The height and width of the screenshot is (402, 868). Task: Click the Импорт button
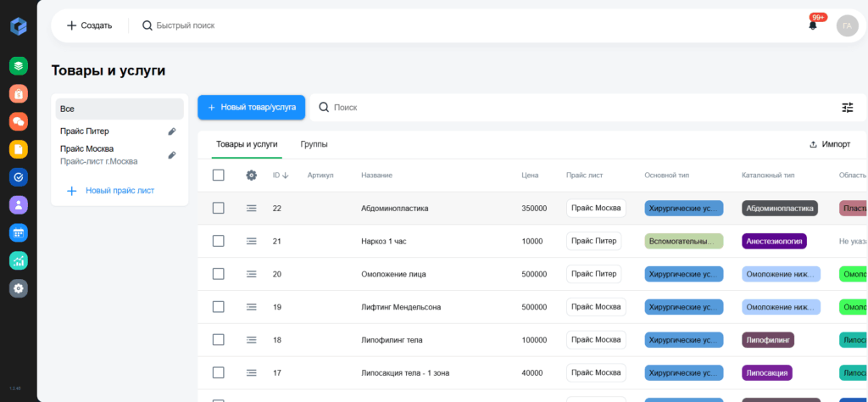(x=830, y=144)
